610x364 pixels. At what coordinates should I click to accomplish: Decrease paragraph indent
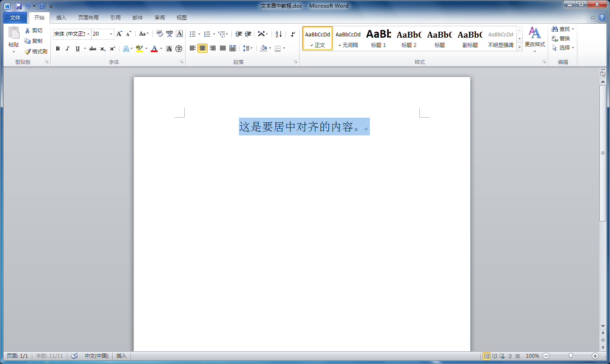[238, 34]
